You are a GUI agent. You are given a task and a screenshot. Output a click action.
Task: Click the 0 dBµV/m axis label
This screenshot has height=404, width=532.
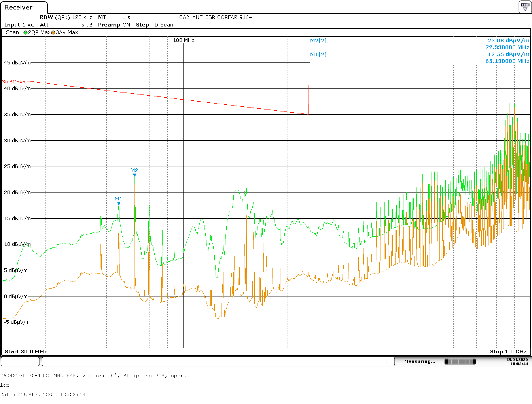tap(16, 296)
